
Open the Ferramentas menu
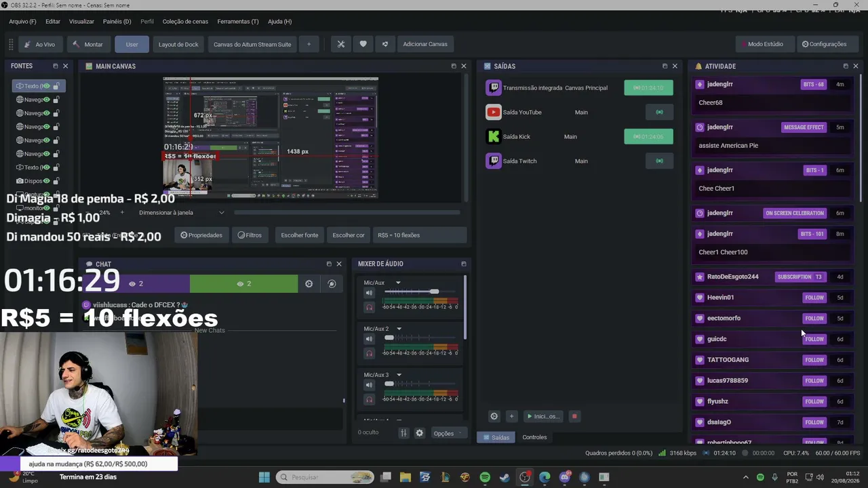[238, 22]
